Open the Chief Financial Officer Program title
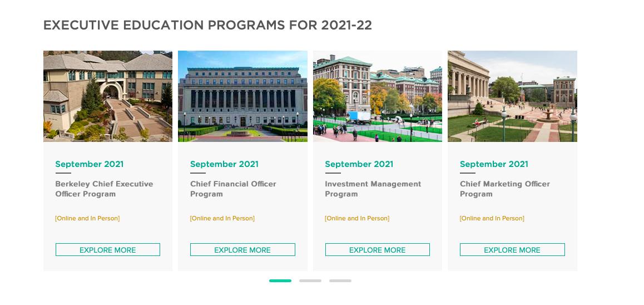Image resolution: width=644 pixels, height=305 pixels. coord(233,189)
